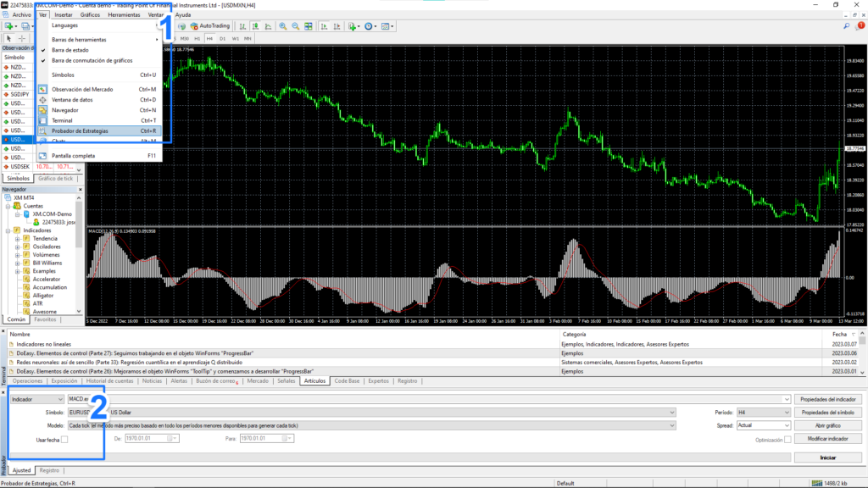
Task: Click the Propiedades del indicador button
Action: [x=828, y=400]
